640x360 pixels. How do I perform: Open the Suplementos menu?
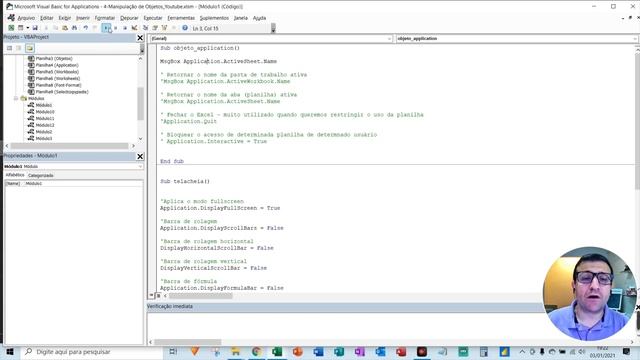(x=214, y=18)
